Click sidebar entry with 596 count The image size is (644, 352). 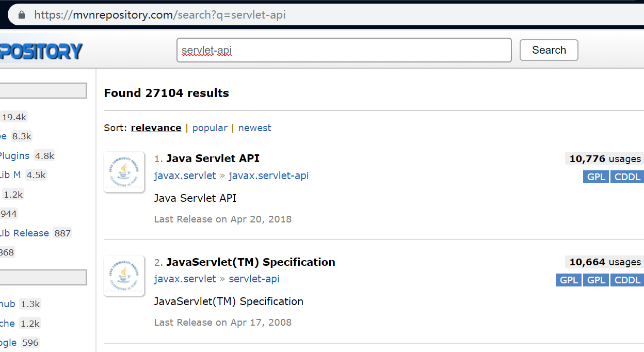pos(20,343)
